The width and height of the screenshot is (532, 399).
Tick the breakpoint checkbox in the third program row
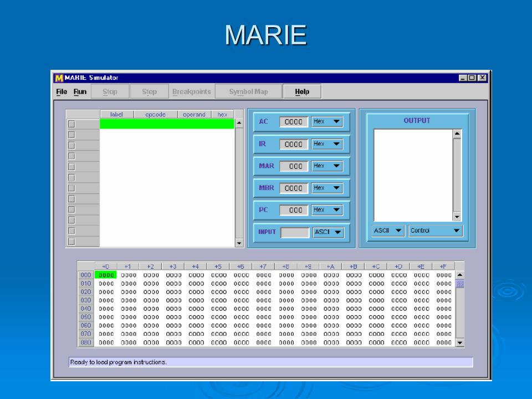coord(71,145)
